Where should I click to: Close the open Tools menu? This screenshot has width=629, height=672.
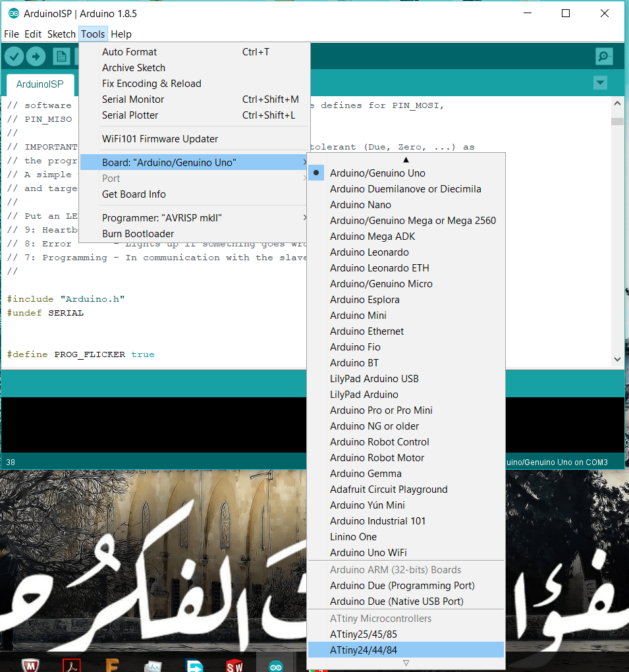pyautogui.click(x=93, y=34)
